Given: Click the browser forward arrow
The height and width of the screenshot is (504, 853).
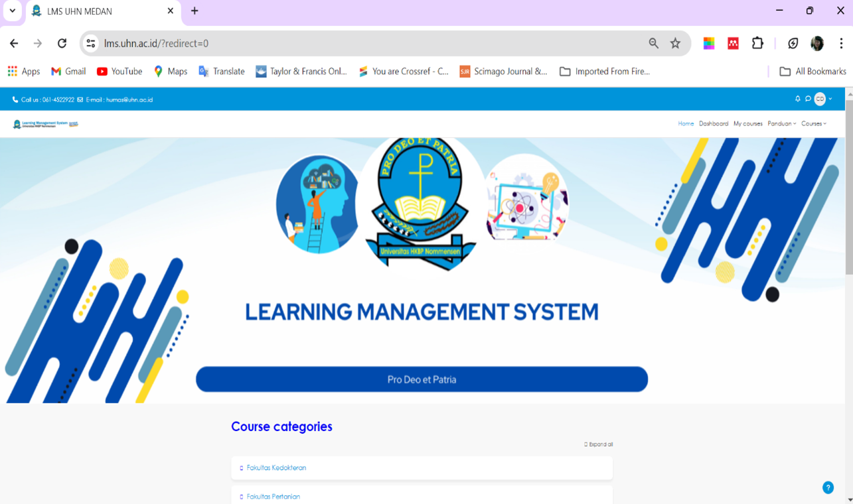Looking at the screenshot, I should [x=38, y=43].
